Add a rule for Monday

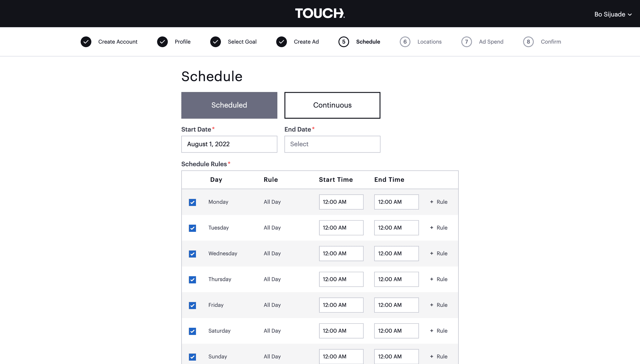[x=439, y=202]
